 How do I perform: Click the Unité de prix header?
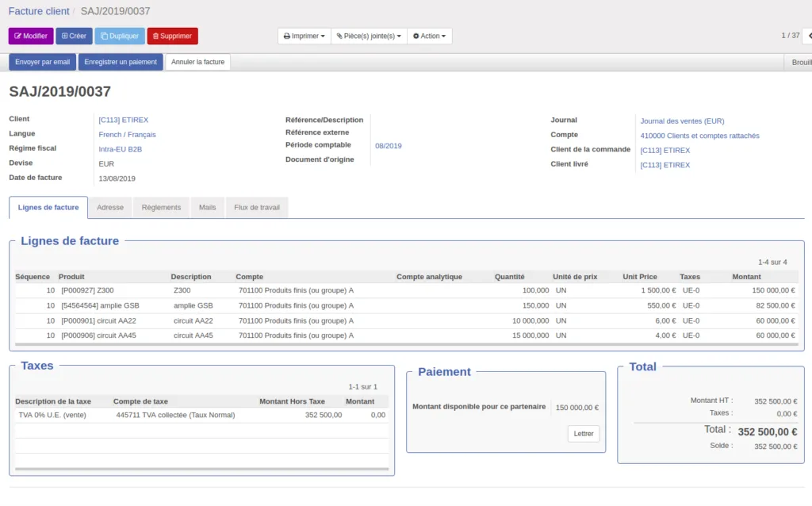[x=575, y=277]
